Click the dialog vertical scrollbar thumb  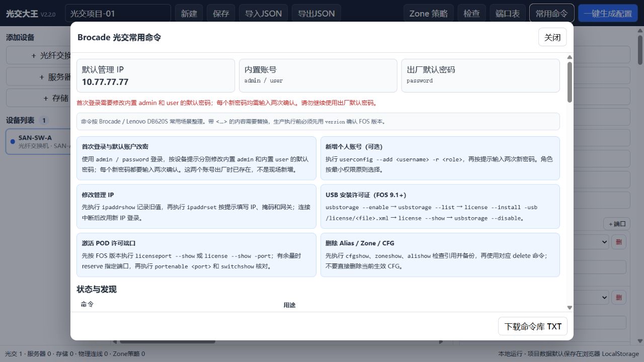point(570,82)
